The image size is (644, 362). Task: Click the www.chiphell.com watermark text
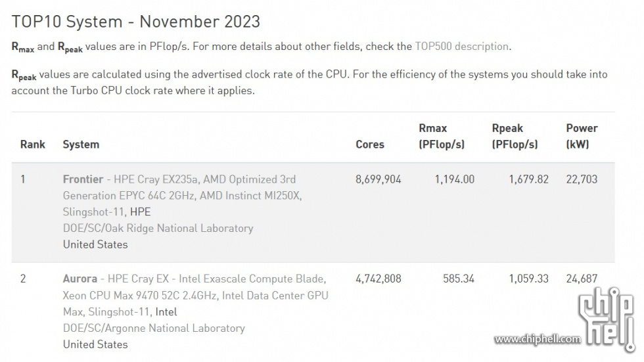[538, 339]
